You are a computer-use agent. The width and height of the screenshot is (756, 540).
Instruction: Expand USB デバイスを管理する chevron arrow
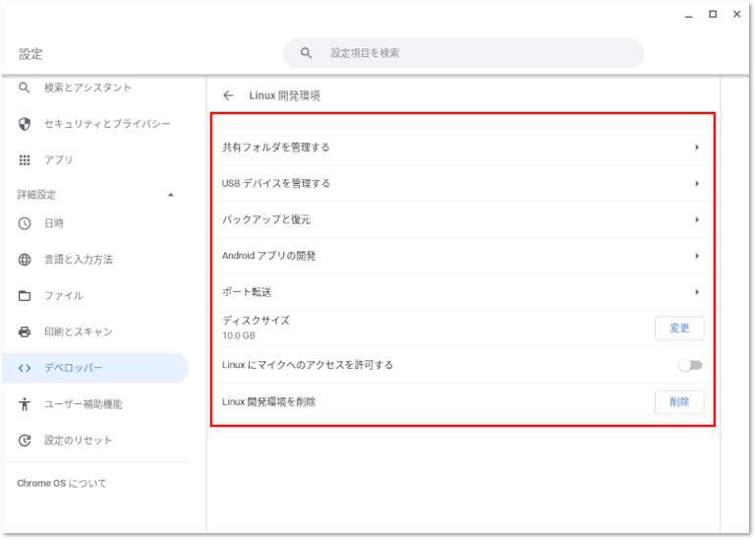696,184
